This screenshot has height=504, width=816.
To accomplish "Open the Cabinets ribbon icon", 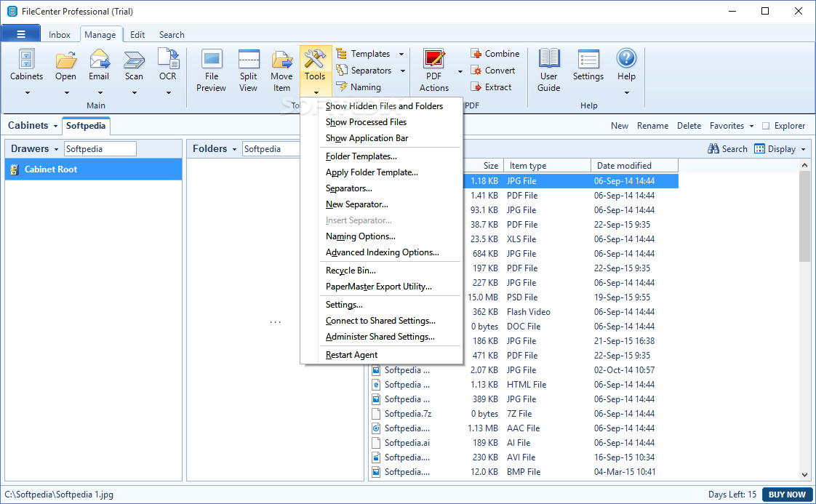I will tap(26, 60).
